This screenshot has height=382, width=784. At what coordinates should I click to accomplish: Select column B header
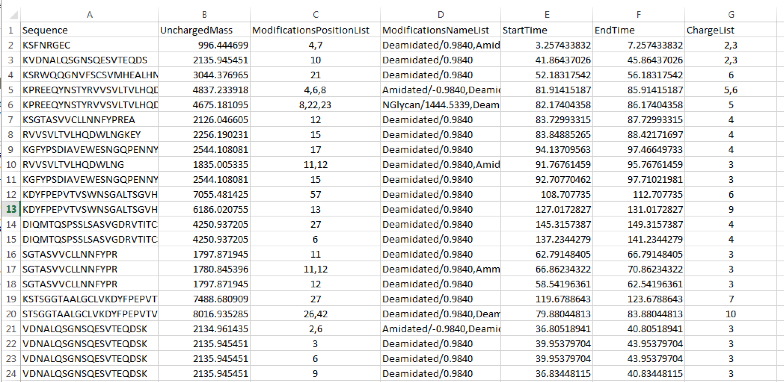[204, 15]
